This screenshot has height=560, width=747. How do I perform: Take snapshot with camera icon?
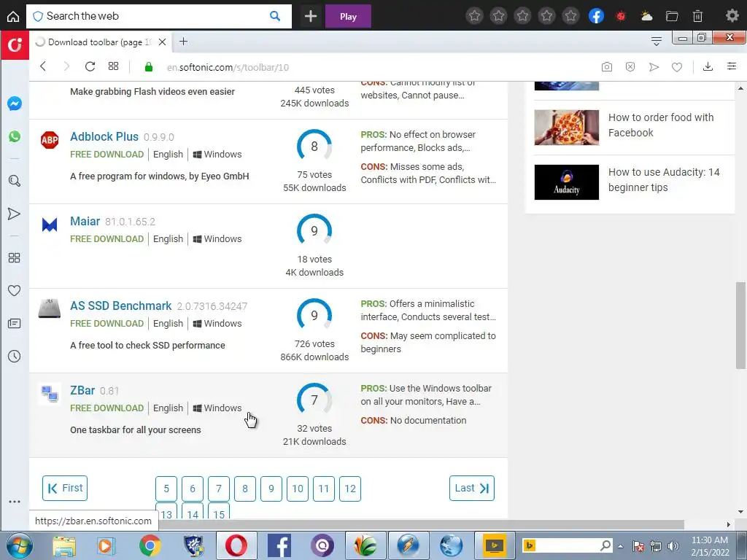coord(606,67)
